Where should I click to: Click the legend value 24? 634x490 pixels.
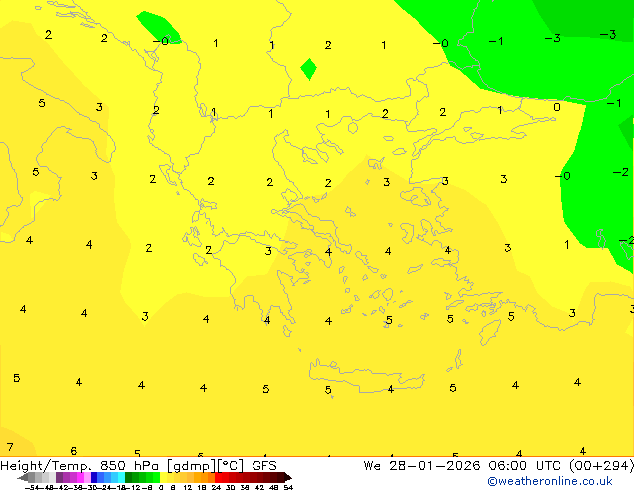click(216, 487)
